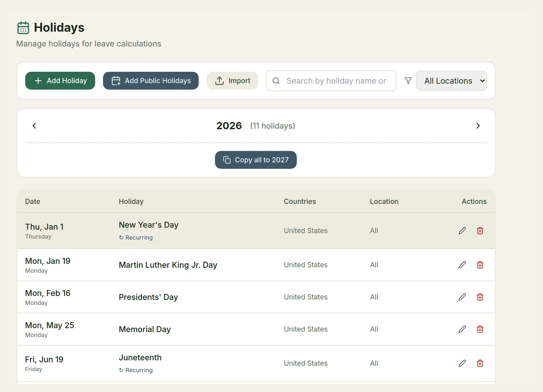Image resolution: width=543 pixels, height=392 pixels.
Task: Click the Add Holiday button
Action: [x=60, y=81]
